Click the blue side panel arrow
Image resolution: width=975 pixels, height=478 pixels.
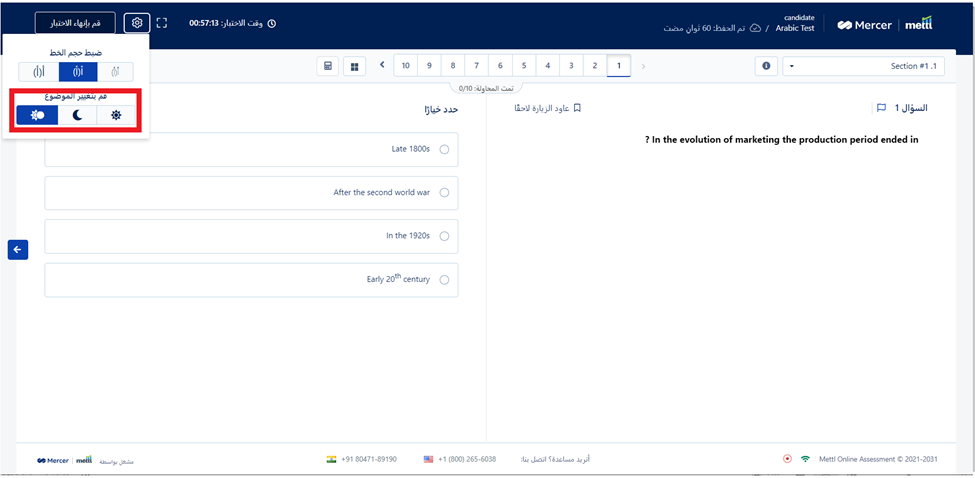point(17,249)
